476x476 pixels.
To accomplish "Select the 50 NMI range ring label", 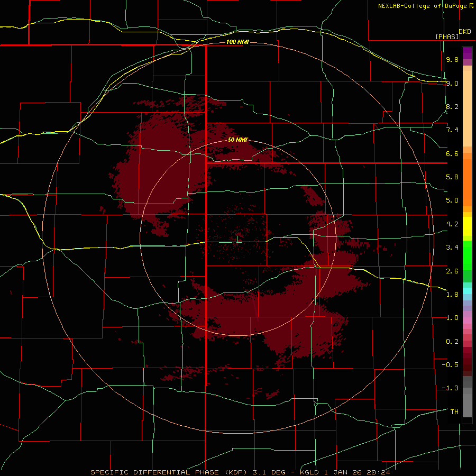I will [x=237, y=140].
